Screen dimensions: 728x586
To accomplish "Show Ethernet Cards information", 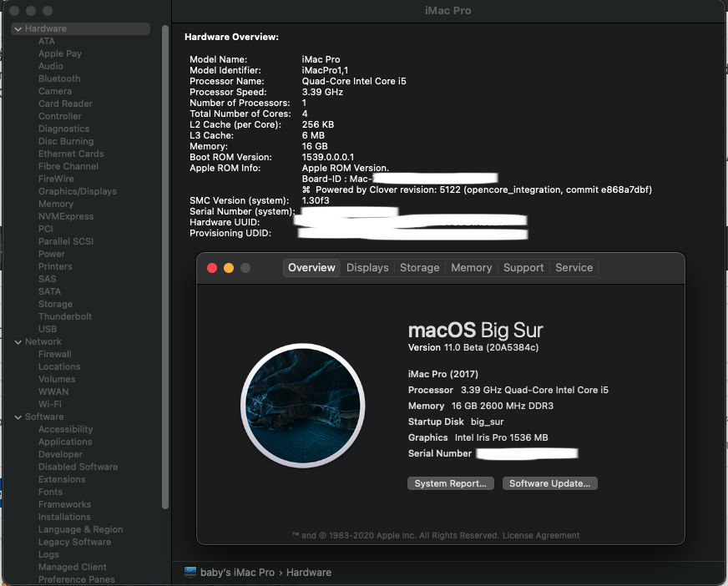I will click(71, 154).
